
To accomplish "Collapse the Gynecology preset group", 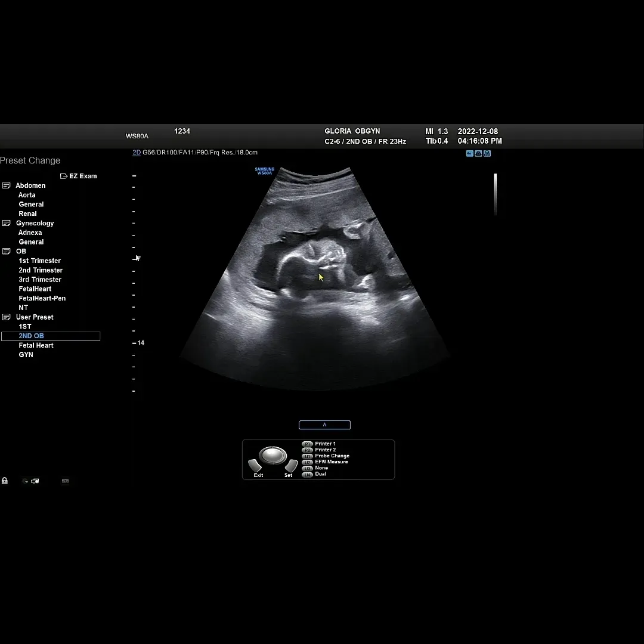I will pos(6,223).
